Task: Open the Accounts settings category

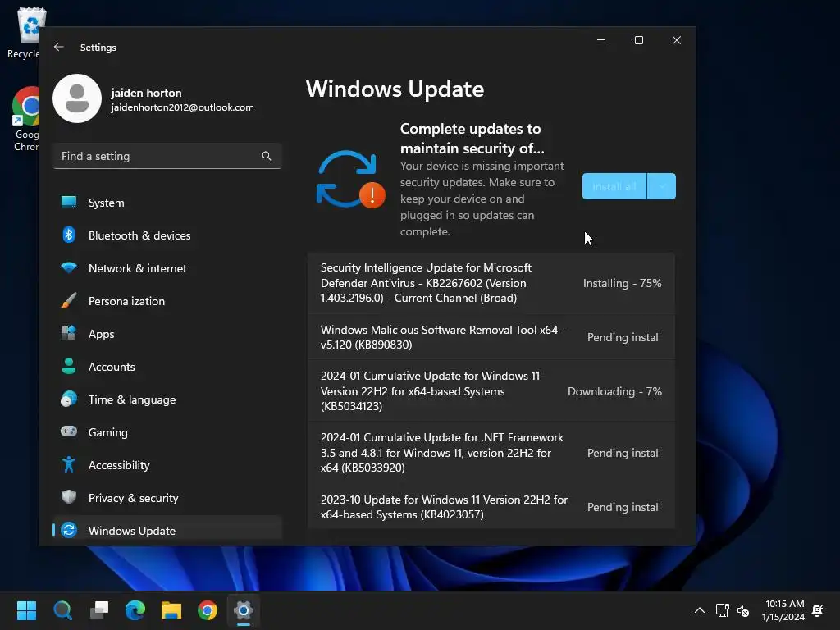Action: point(167,367)
